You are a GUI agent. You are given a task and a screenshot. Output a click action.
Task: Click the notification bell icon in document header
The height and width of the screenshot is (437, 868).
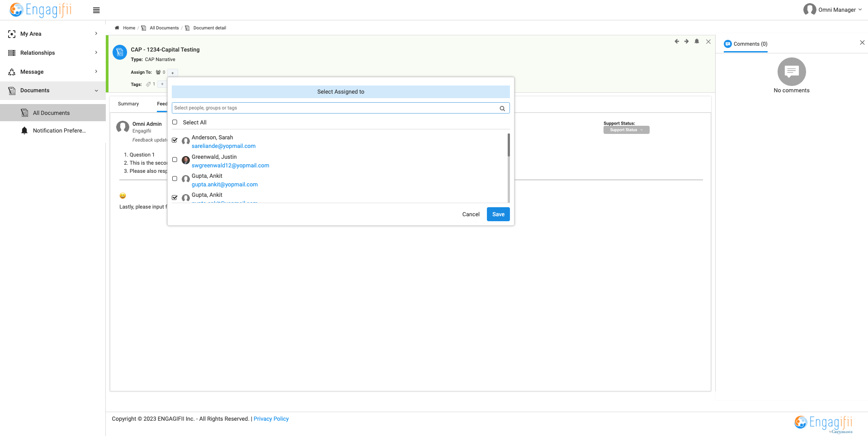pos(697,41)
